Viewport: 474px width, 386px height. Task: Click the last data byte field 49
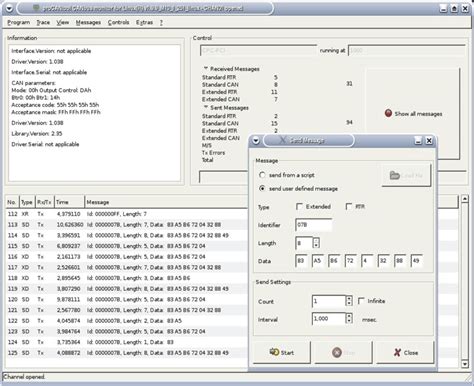(x=417, y=261)
